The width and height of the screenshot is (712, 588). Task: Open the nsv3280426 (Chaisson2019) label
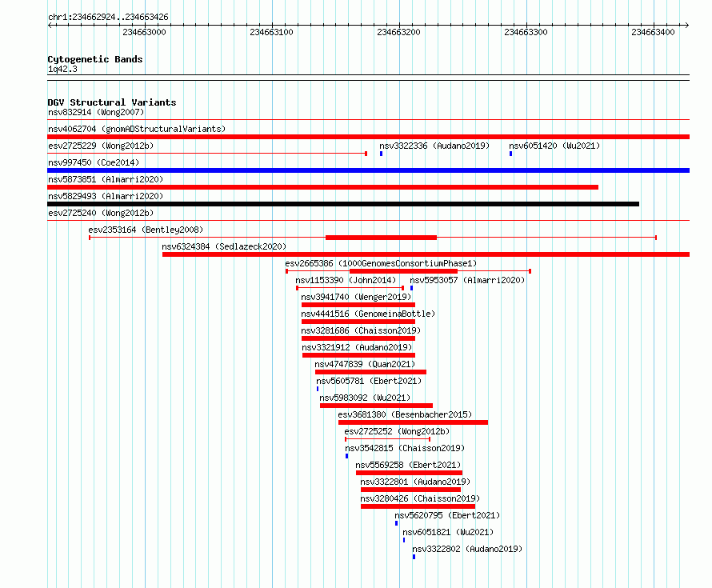420,498
